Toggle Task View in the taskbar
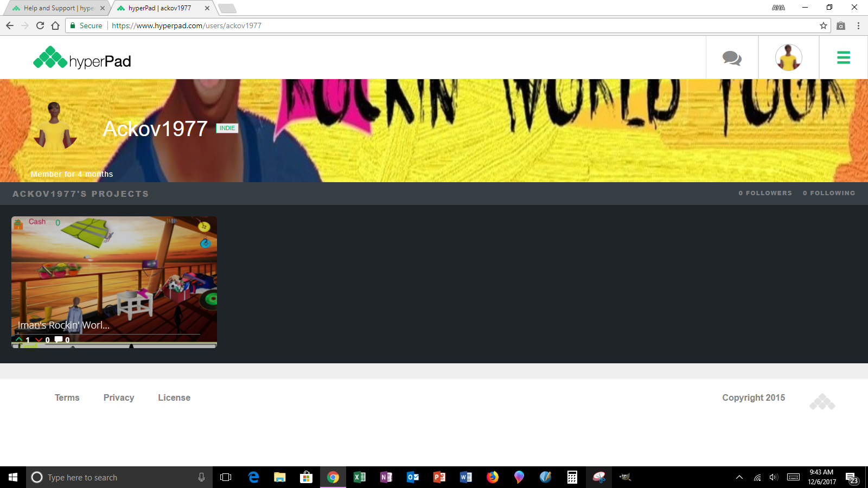 (226, 477)
